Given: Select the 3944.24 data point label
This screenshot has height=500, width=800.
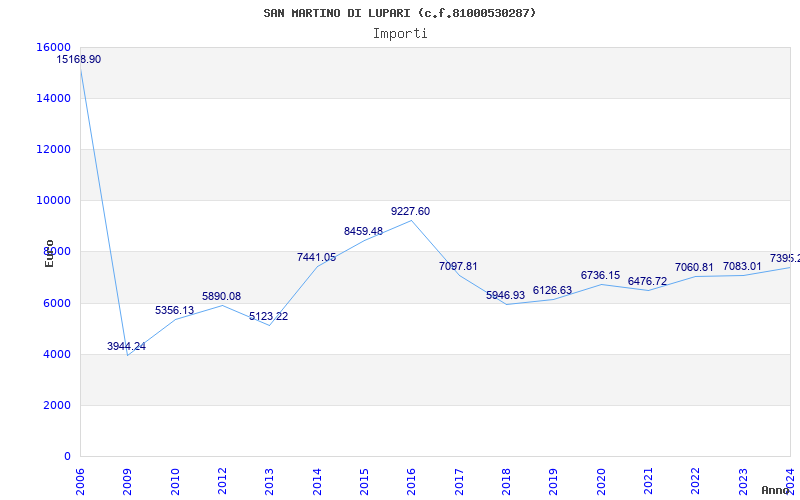Looking at the screenshot, I should (x=127, y=347).
